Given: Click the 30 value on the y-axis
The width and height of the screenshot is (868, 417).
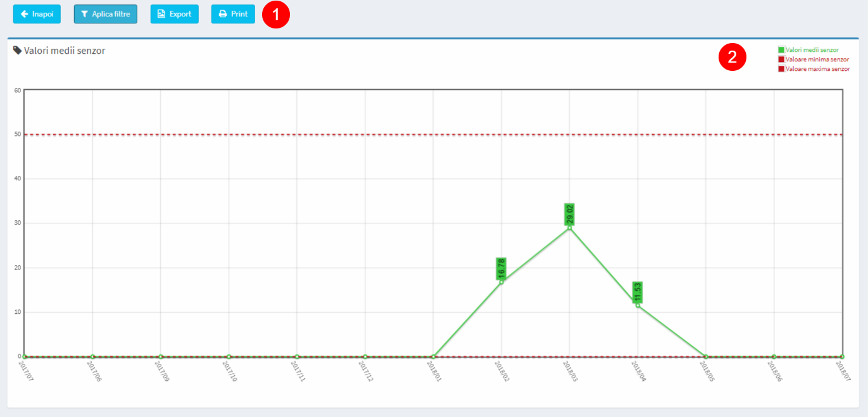Looking at the screenshot, I should point(18,223).
